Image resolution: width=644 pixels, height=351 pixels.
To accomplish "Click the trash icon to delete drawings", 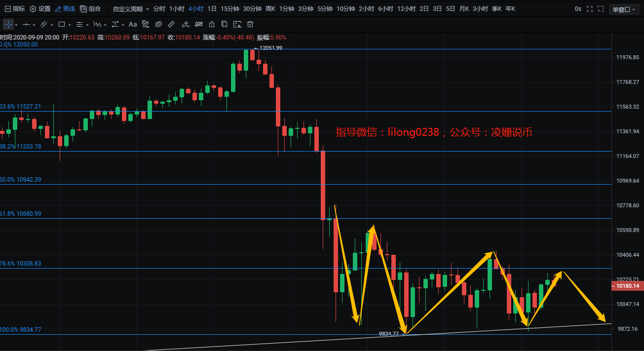I will [x=250, y=24].
